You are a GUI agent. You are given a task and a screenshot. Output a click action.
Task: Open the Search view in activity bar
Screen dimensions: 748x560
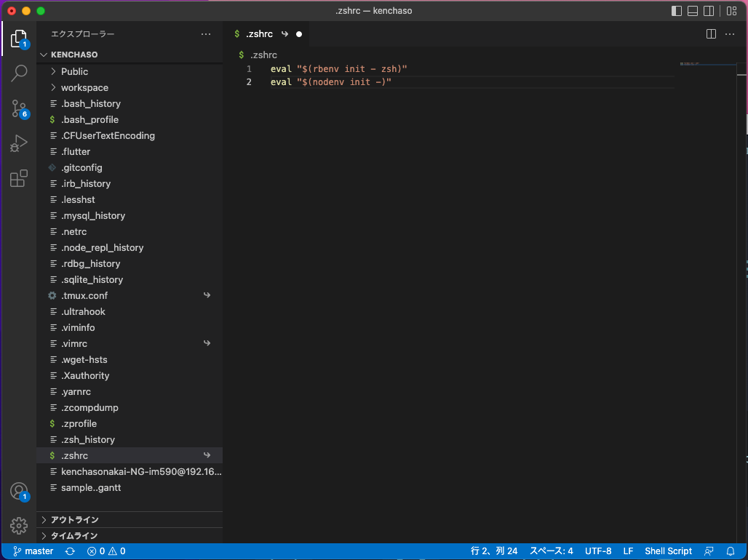click(x=19, y=73)
